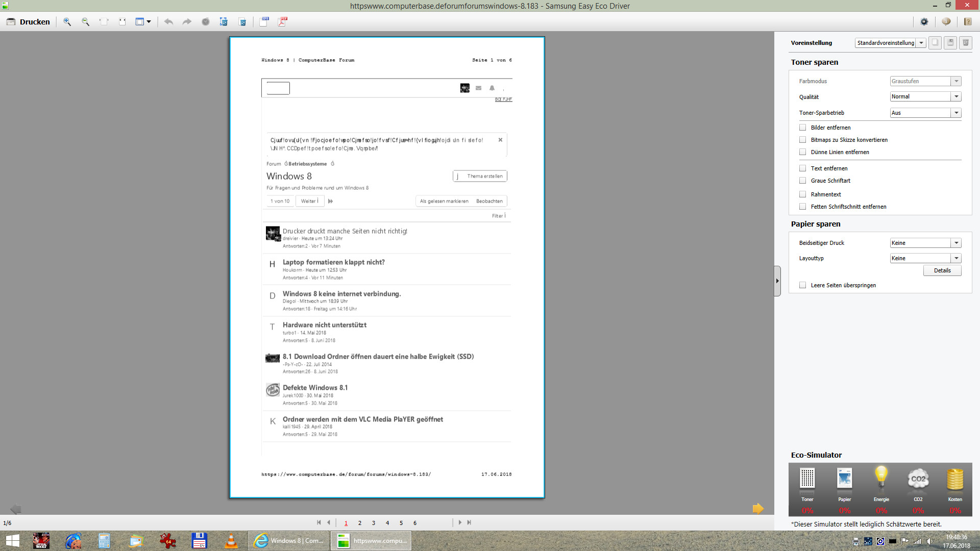Toggle Text entfernen checkbox
This screenshot has height=551, width=980.
click(802, 168)
